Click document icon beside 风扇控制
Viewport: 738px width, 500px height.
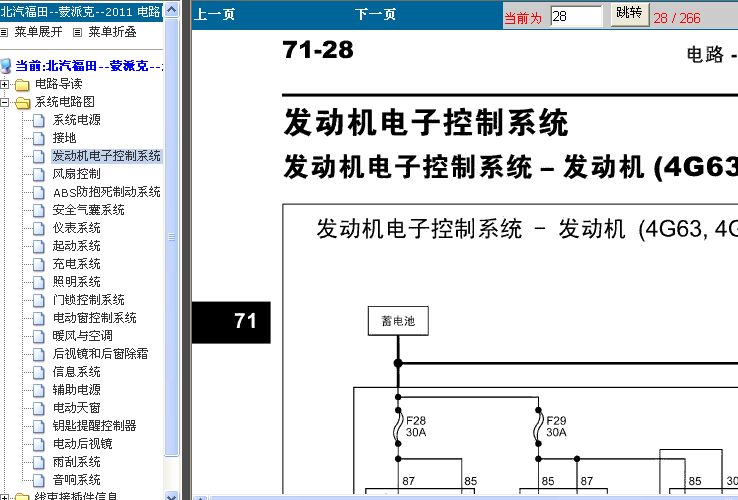[x=39, y=175]
